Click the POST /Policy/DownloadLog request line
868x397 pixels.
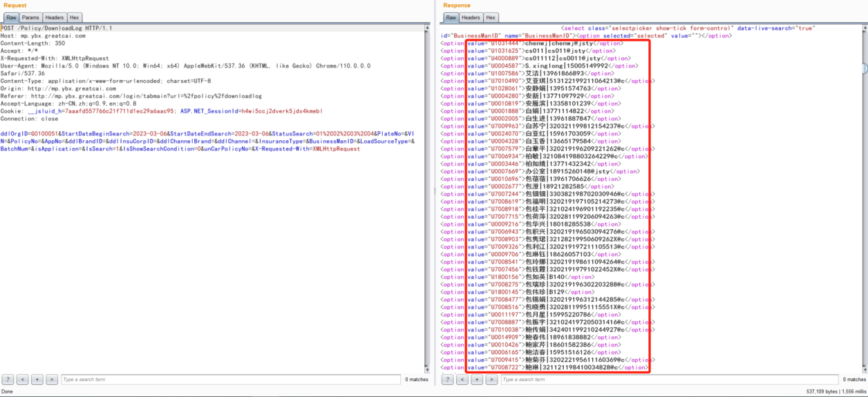click(x=57, y=28)
